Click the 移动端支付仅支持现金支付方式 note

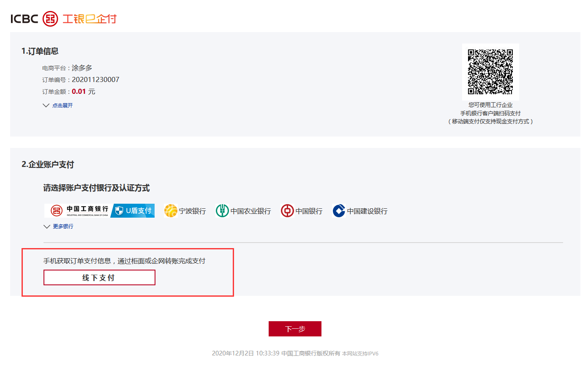(x=490, y=121)
